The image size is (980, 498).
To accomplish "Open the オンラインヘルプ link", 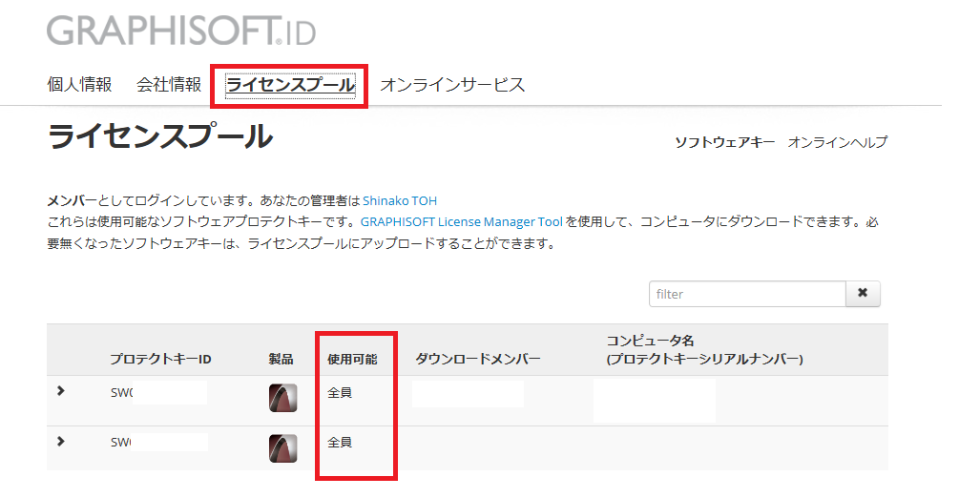I will click(837, 142).
